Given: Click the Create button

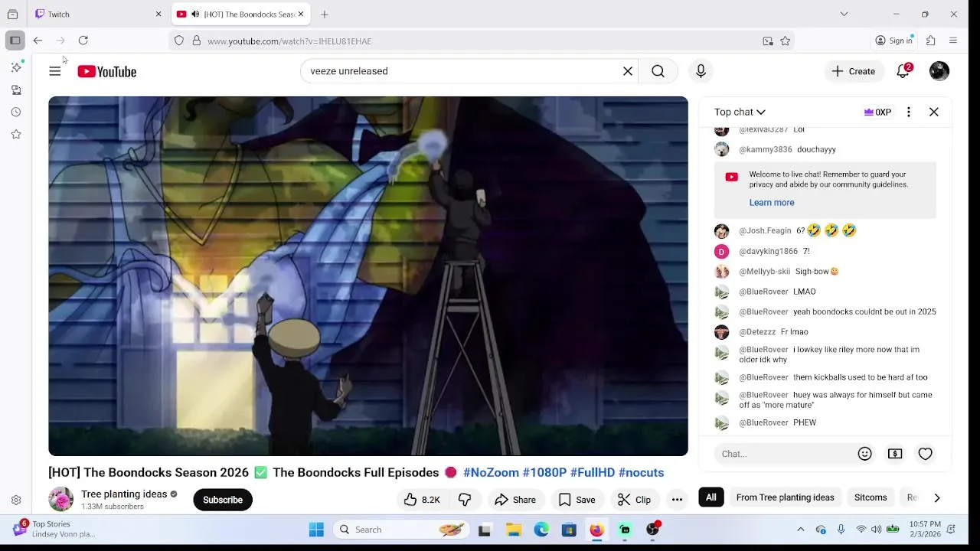Looking at the screenshot, I should click(854, 71).
